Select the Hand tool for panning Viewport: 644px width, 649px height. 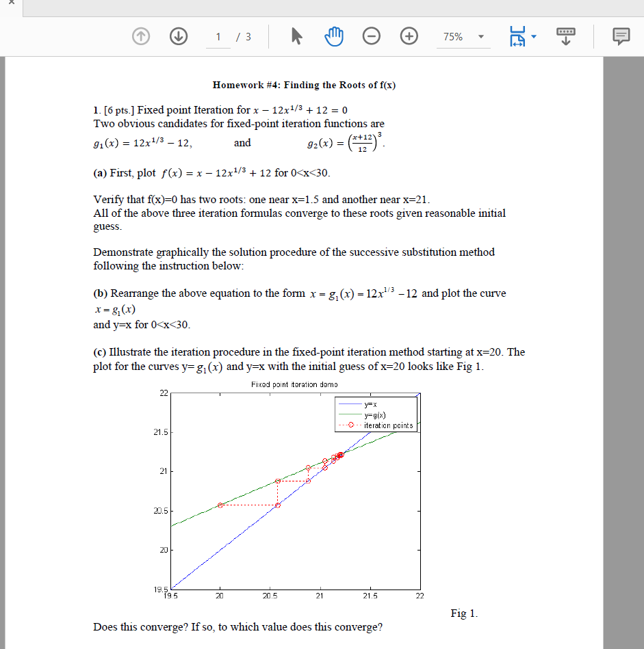333,36
